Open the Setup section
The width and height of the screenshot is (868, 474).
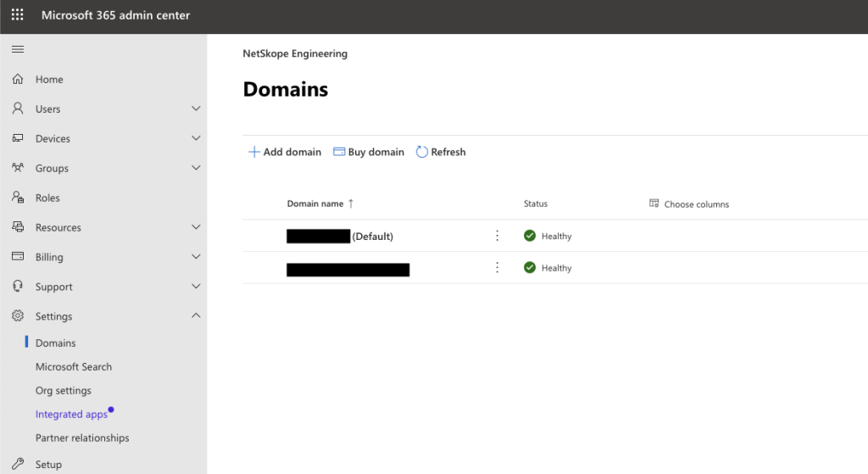(x=48, y=465)
